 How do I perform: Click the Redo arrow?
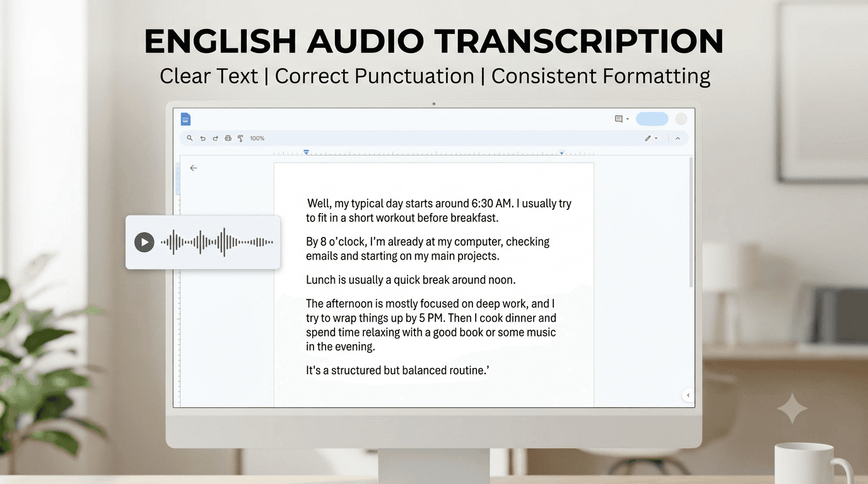tap(215, 138)
